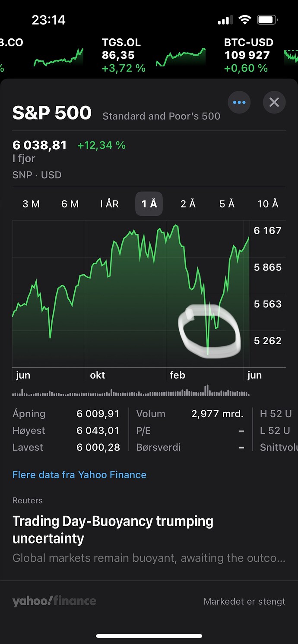
Task: Tap the yahoo!finance logo
Action: pyautogui.click(x=54, y=601)
